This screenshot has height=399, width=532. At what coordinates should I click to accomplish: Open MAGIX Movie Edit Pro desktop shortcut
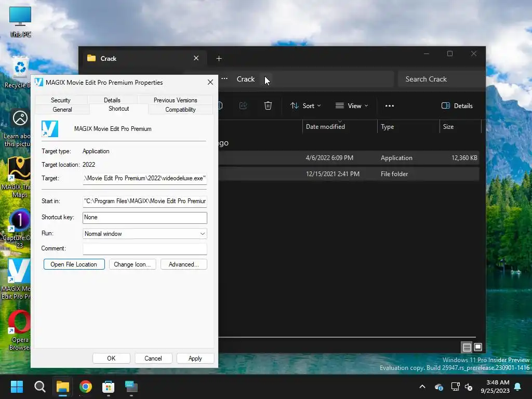[x=17, y=279]
